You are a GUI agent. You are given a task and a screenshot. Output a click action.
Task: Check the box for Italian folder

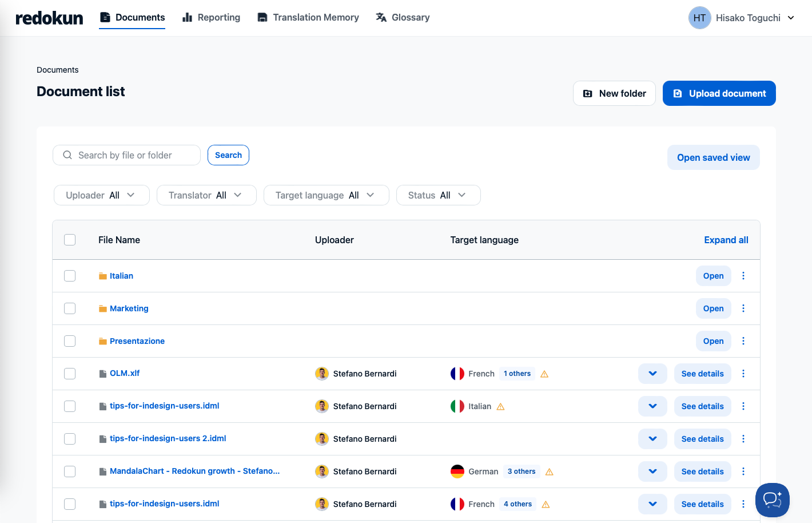[70, 276]
